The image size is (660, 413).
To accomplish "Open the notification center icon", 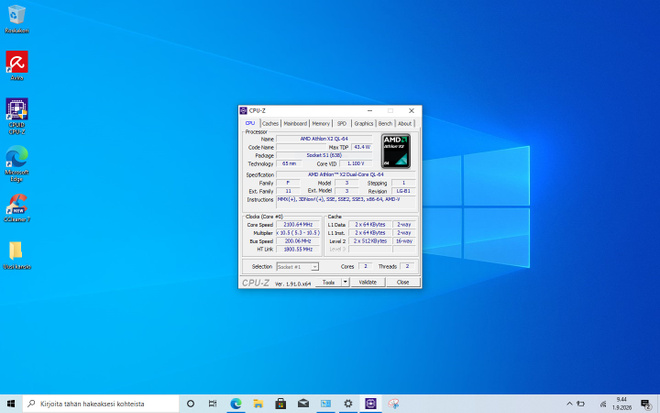I will 645,404.
